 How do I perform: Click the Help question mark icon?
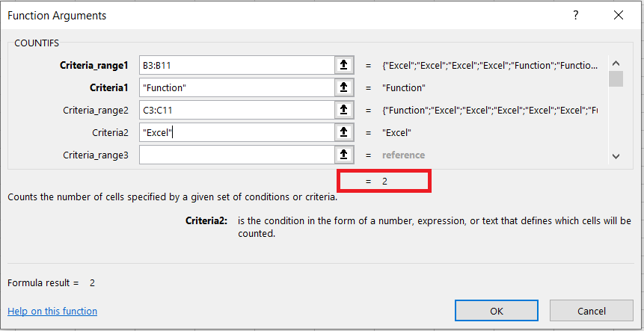pos(575,15)
